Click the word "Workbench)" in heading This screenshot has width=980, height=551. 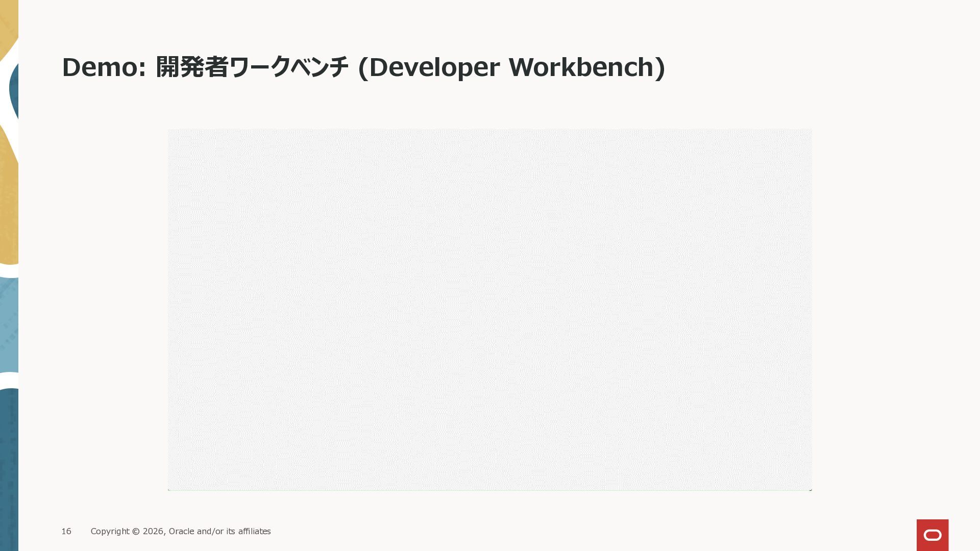click(587, 67)
